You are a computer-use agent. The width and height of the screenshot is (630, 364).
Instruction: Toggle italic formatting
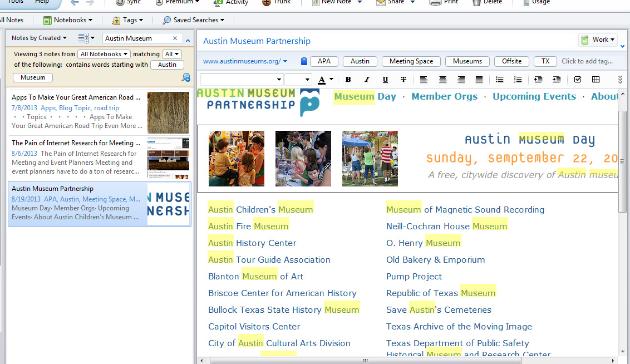366,80
